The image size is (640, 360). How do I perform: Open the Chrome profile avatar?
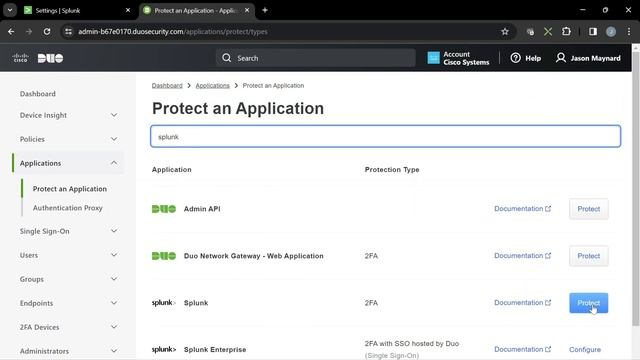[611, 31]
